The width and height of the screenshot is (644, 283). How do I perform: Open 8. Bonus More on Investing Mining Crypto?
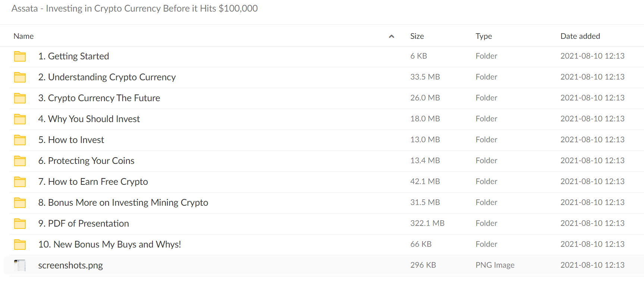[x=123, y=202]
